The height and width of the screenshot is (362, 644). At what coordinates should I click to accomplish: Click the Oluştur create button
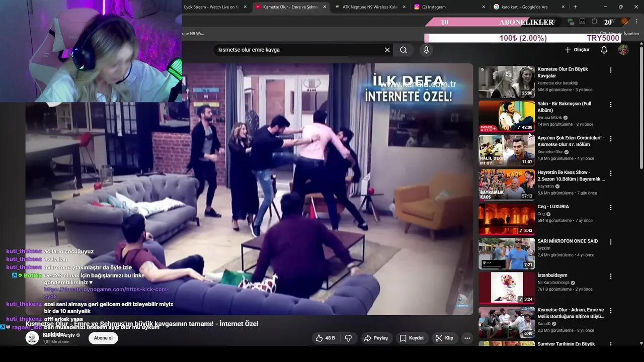pyautogui.click(x=577, y=50)
